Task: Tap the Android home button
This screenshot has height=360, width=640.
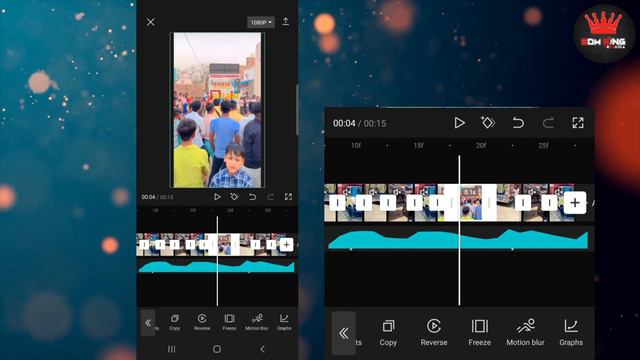Action: (217, 349)
